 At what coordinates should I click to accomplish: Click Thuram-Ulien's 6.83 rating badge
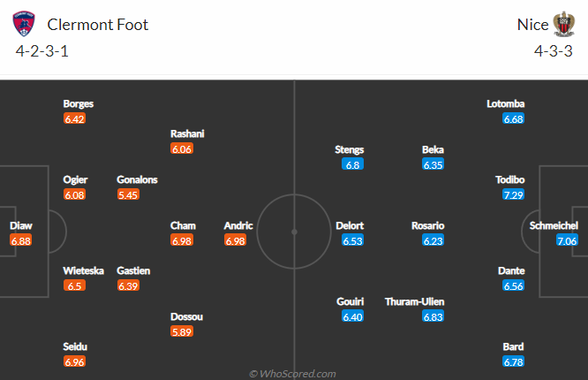click(x=433, y=316)
